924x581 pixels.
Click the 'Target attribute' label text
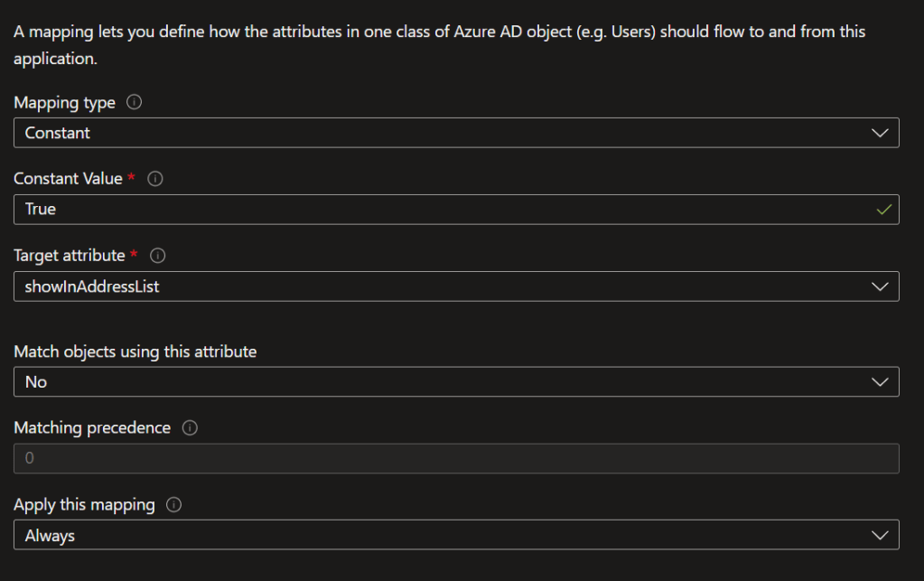point(70,256)
